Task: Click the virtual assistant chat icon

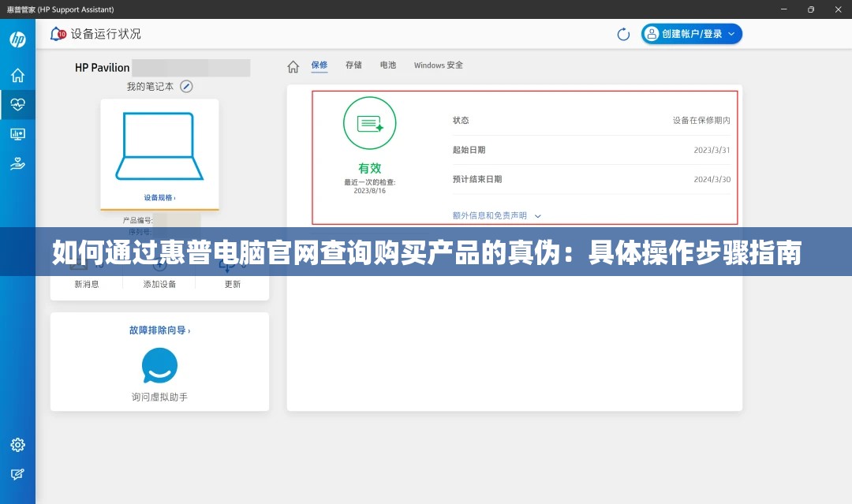Action: click(159, 365)
